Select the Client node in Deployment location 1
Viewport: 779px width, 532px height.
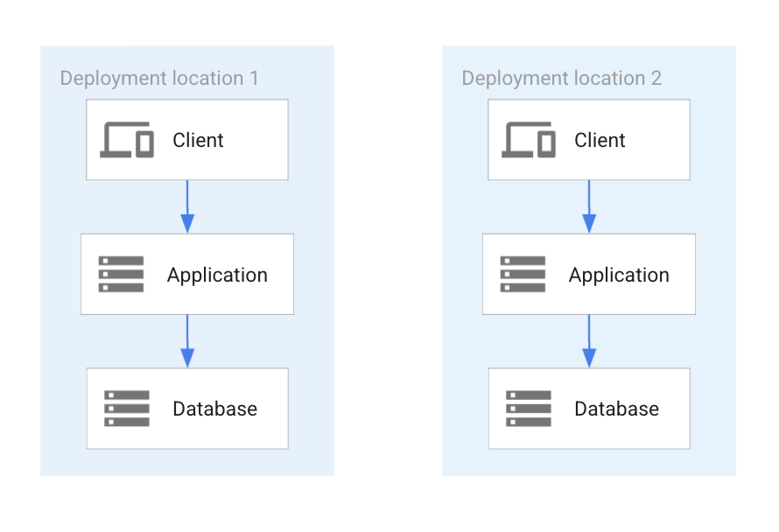pos(186,139)
